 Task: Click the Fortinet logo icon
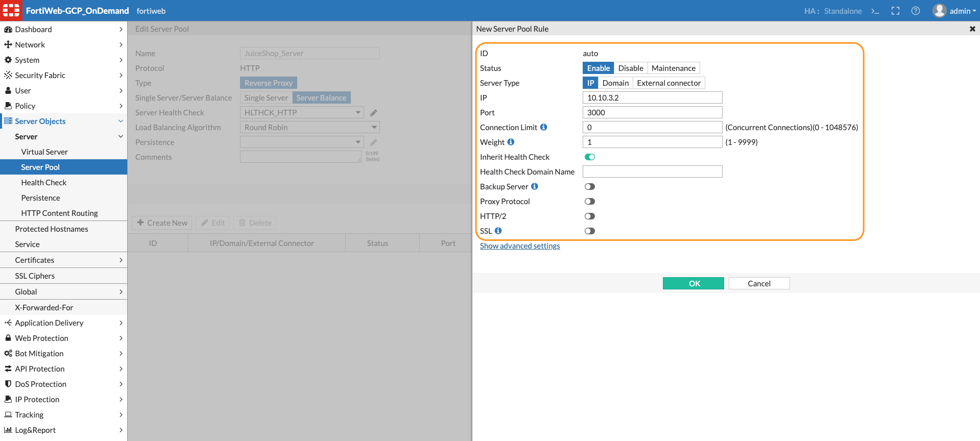(x=11, y=10)
